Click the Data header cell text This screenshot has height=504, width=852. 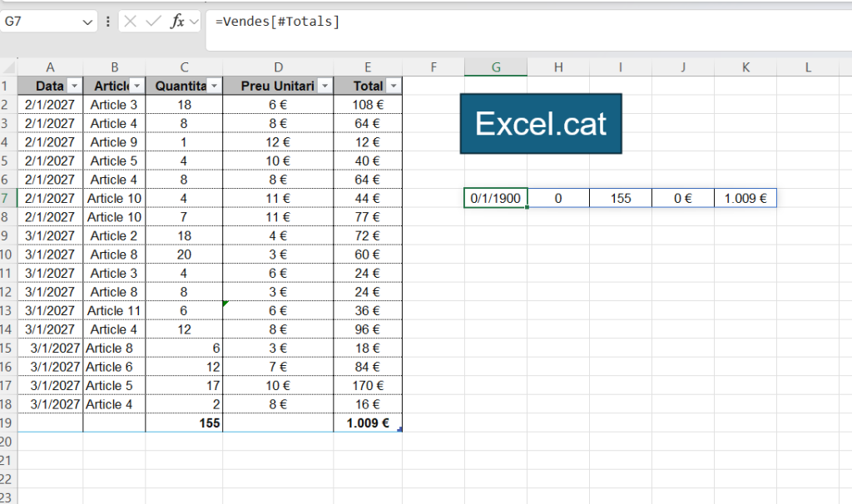tap(49, 86)
